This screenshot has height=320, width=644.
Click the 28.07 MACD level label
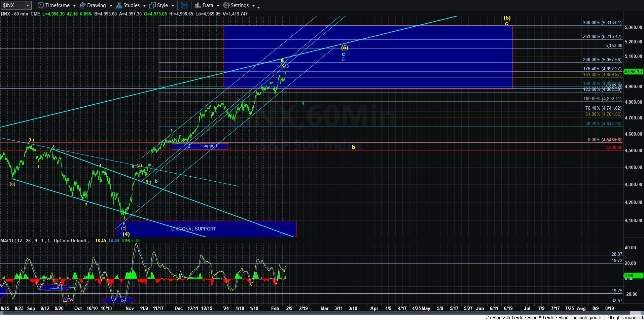point(617,254)
